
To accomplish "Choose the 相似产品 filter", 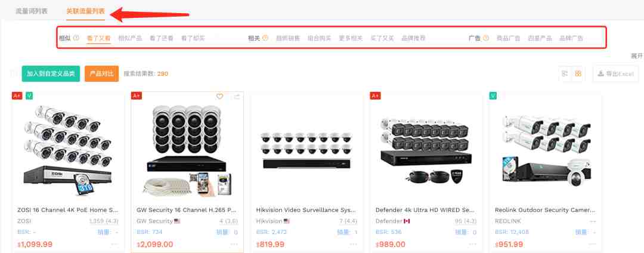I will [130, 38].
